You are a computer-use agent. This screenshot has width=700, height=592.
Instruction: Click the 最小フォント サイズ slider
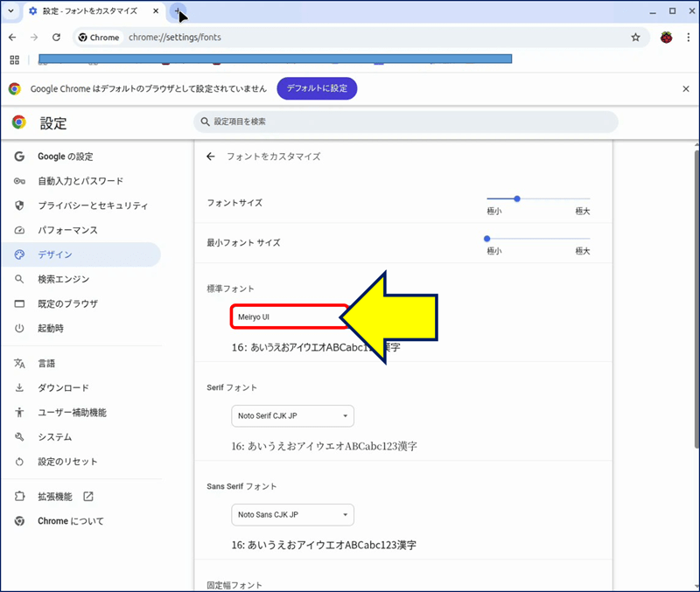pos(538,239)
